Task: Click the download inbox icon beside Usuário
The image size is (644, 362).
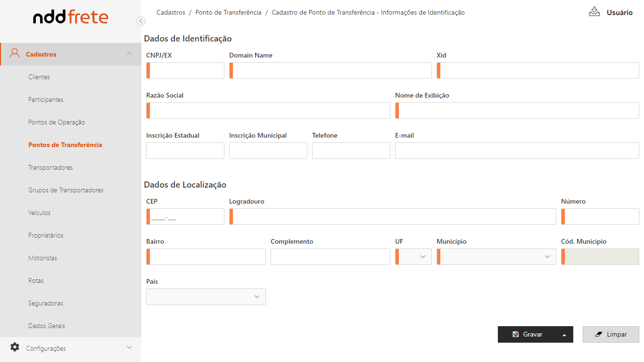Action: [x=594, y=12]
